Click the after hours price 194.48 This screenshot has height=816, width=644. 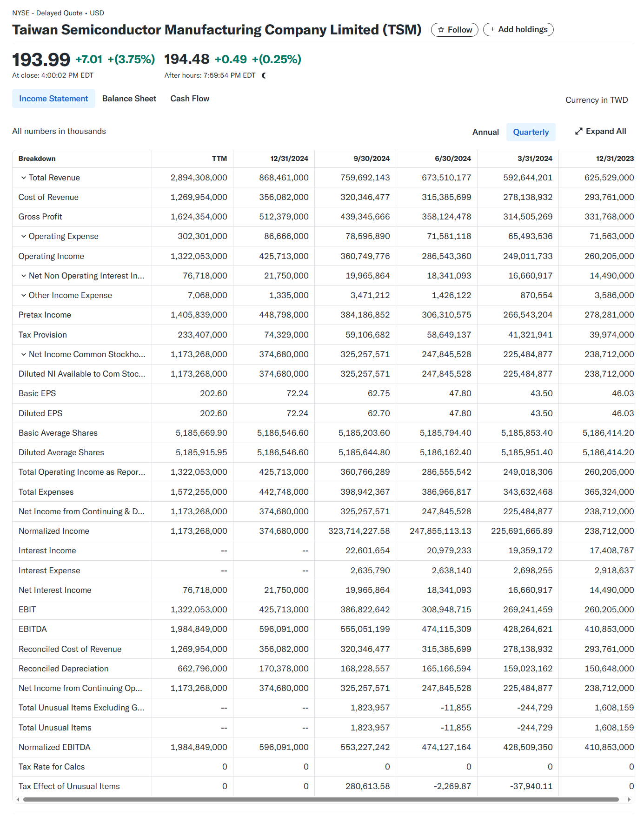[x=187, y=59]
